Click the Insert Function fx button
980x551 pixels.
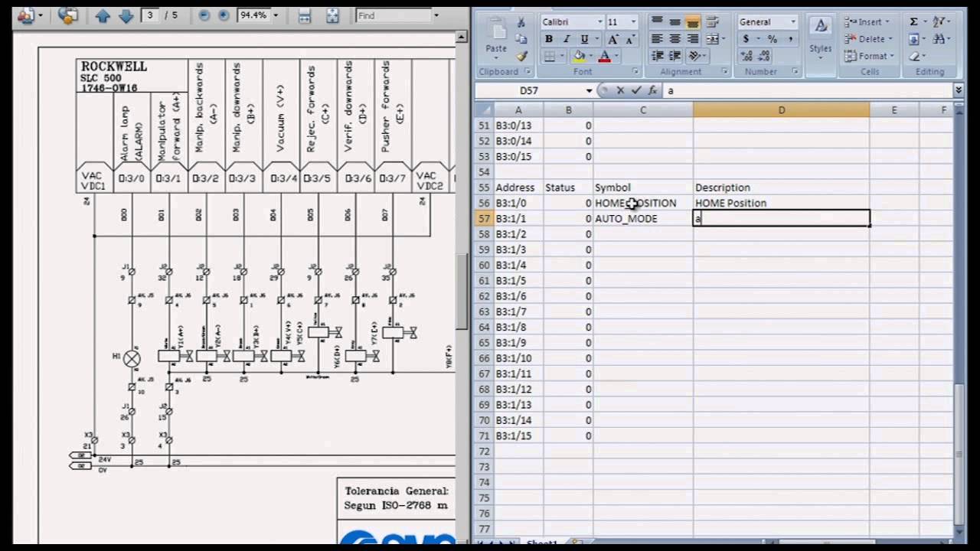(651, 90)
